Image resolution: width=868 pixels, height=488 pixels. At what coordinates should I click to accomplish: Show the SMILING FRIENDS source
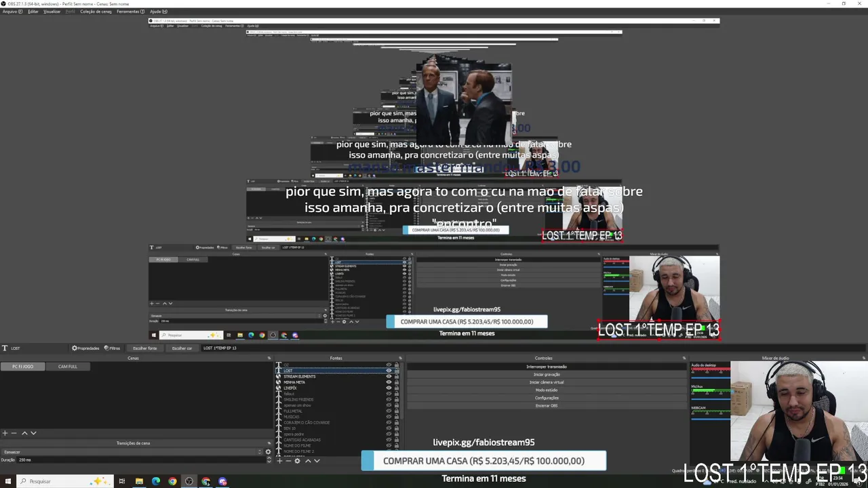point(389,399)
